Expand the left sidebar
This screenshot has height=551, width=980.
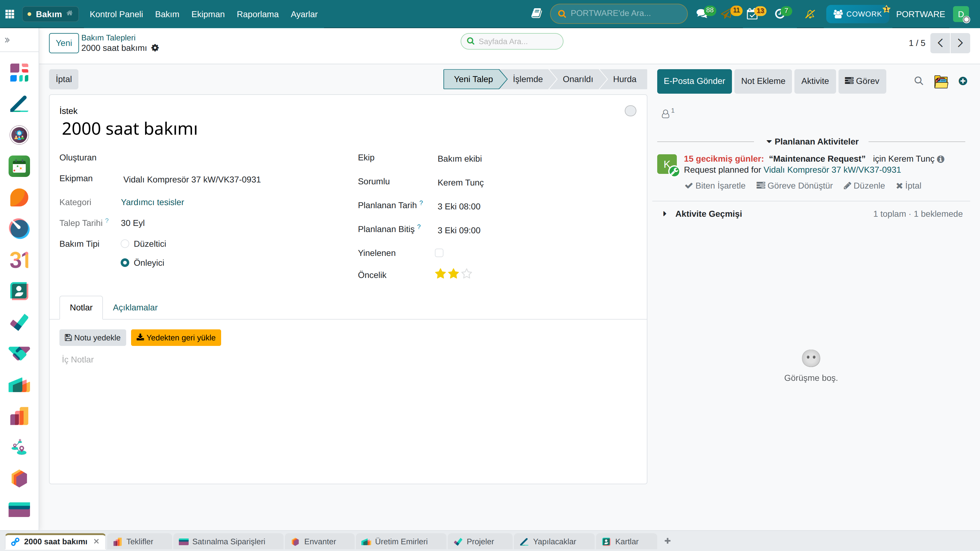tap(7, 40)
